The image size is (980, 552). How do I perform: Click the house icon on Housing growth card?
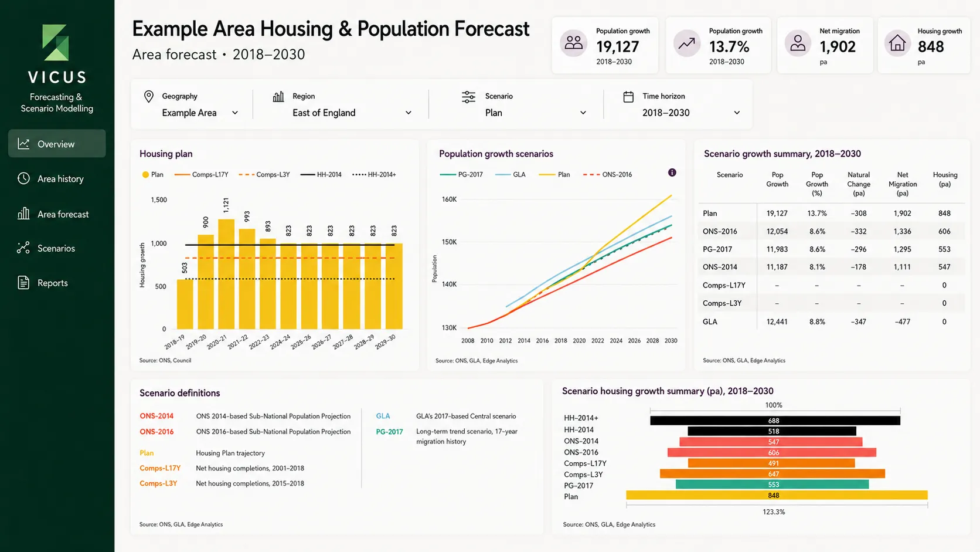click(x=897, y=43)
